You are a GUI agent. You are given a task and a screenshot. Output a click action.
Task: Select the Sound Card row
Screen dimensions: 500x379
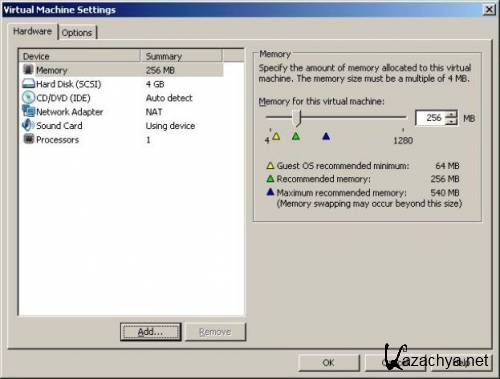[122, 126]
